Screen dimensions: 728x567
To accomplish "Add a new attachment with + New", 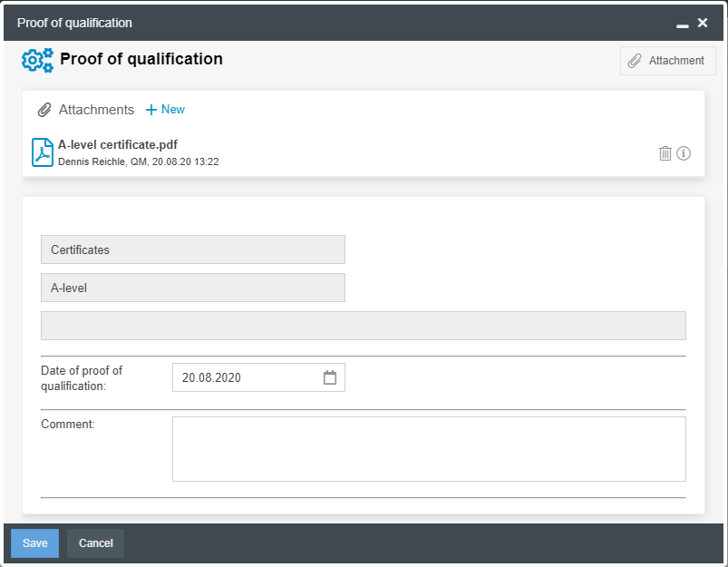I will (165, 110).
